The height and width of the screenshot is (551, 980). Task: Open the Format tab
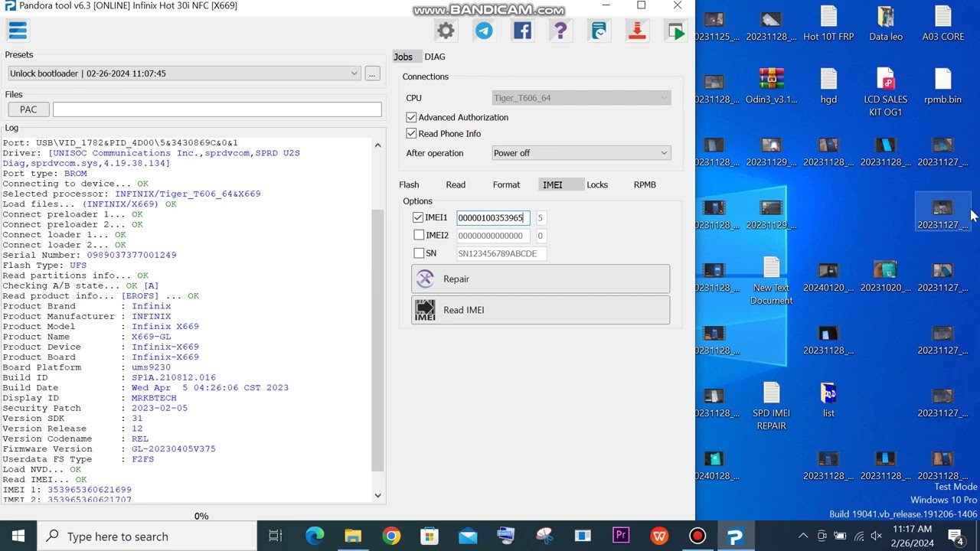pos(506,184)
